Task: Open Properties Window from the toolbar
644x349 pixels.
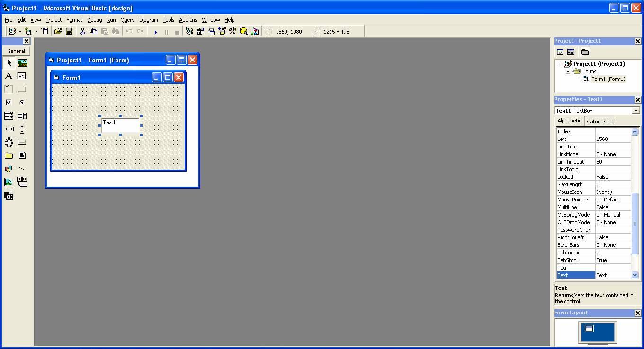Action: click(x=200, y=32)
